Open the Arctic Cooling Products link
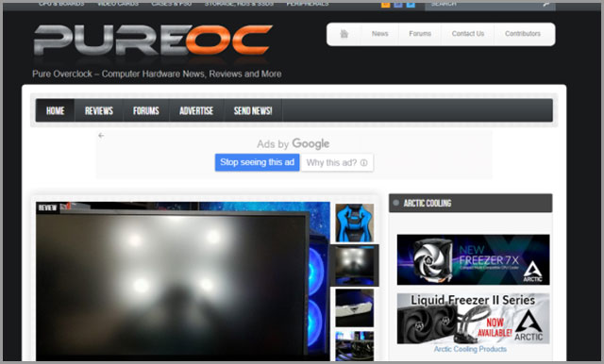Screen dimensions: 604x364 point(470,349)
